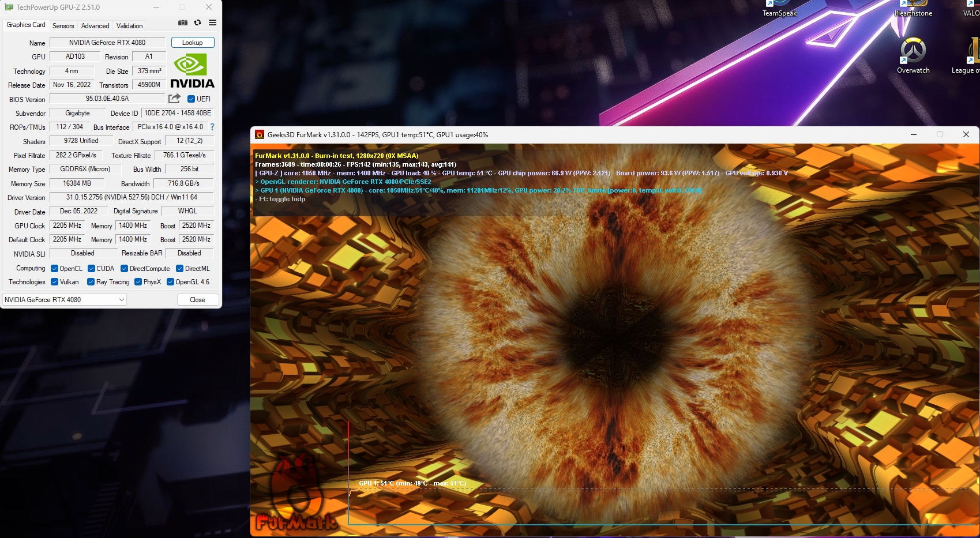Click the Resizable BAR Disabled field
Viewport: 980px width, 538px height.
tap(189, 253)
